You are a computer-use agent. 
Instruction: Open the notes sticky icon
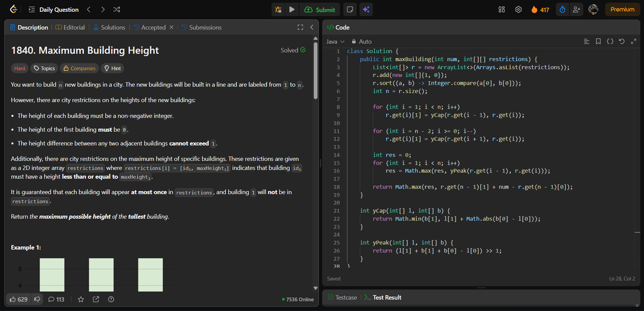click(x=350, y=10)
